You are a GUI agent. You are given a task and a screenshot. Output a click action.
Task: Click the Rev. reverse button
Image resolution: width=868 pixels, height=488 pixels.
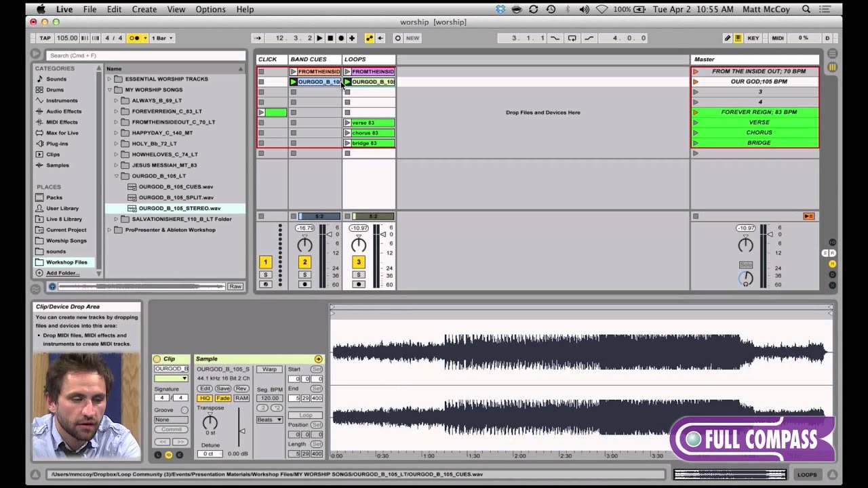241,389
